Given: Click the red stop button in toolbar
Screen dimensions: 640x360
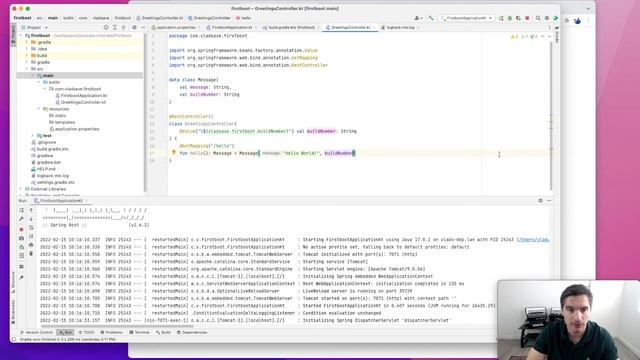Looking at the screenshot, I should 527,18.
